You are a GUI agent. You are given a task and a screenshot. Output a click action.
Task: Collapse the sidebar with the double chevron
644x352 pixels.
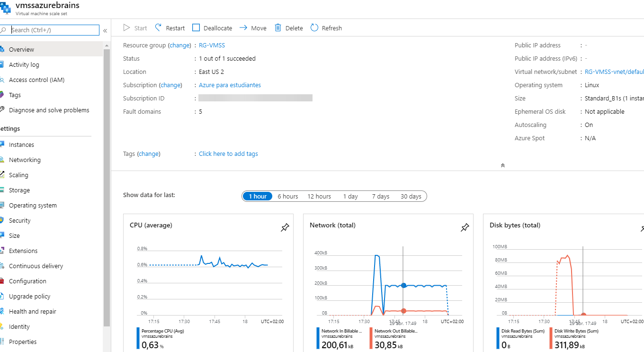105,30
